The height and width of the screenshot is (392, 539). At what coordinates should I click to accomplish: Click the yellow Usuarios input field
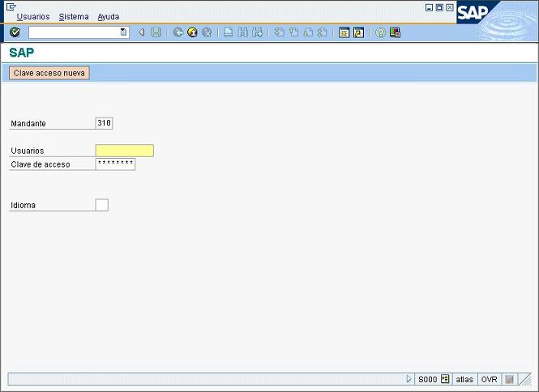point(125,151)
